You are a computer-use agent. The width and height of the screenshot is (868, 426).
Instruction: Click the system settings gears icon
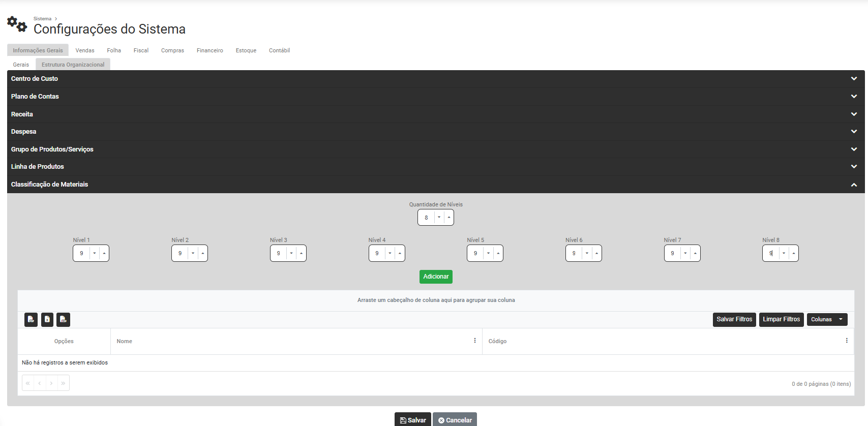[17, 24]
